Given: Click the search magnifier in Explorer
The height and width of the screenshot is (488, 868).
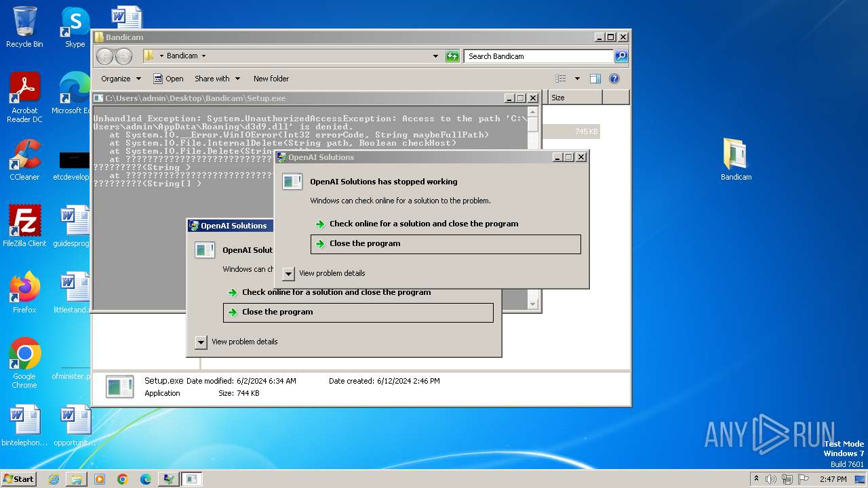Looking at the screenshot, I should click(x=620, y=56).
